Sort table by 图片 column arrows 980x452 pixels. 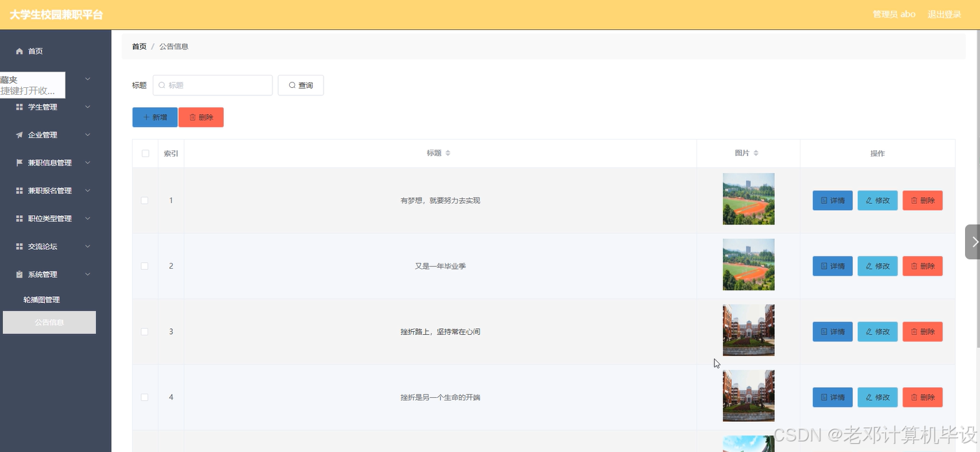click(756, 153)
